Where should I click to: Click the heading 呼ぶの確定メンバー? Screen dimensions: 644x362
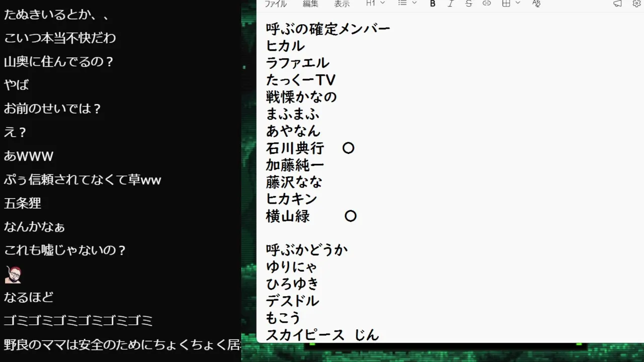328,29
